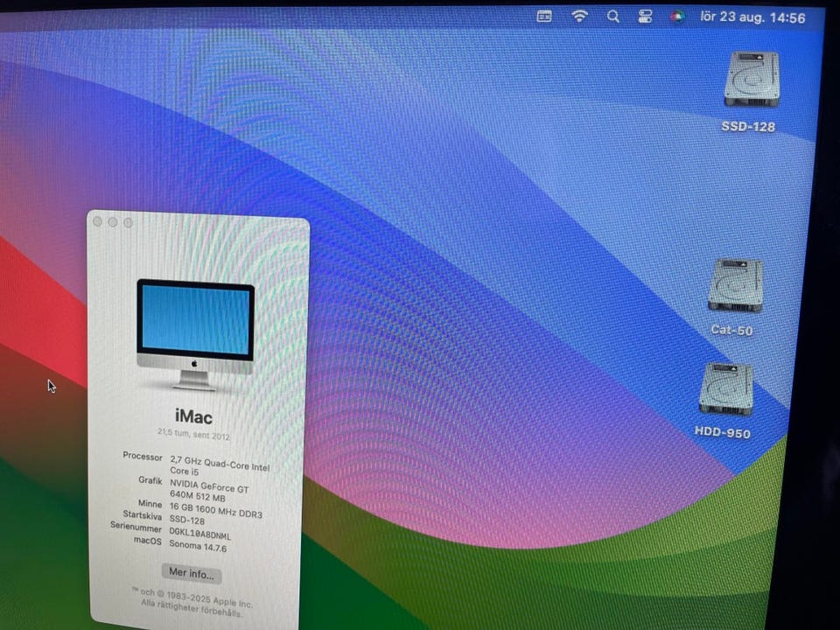Screen dimensions: 840x630
Task: Click memory value '16 GB 1600 MHz DDR3'
Action: pos(216,510)
